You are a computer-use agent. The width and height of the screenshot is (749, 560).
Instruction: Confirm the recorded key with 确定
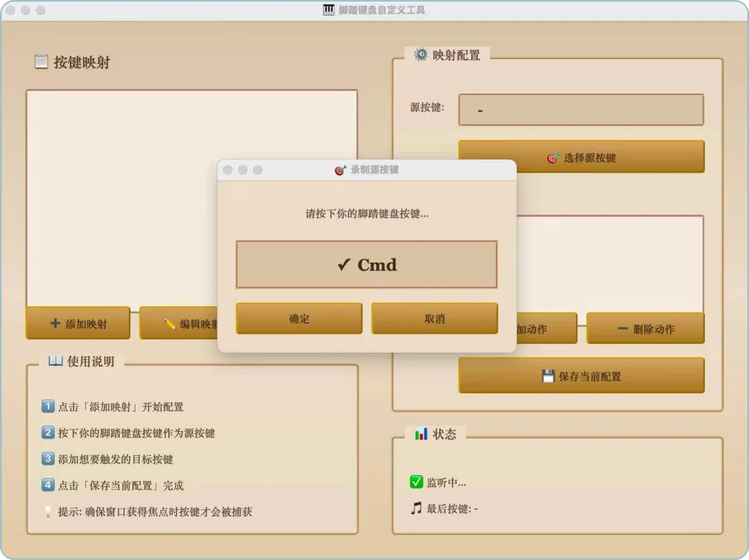299,318
